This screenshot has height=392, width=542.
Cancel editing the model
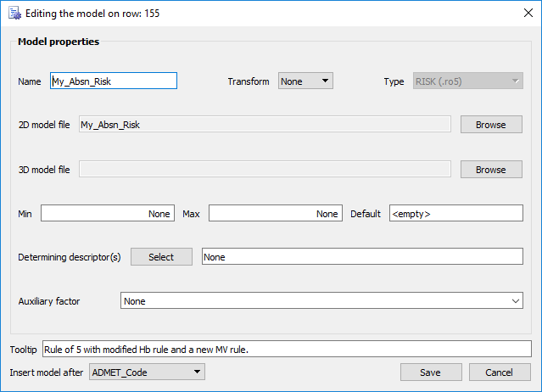500,372
